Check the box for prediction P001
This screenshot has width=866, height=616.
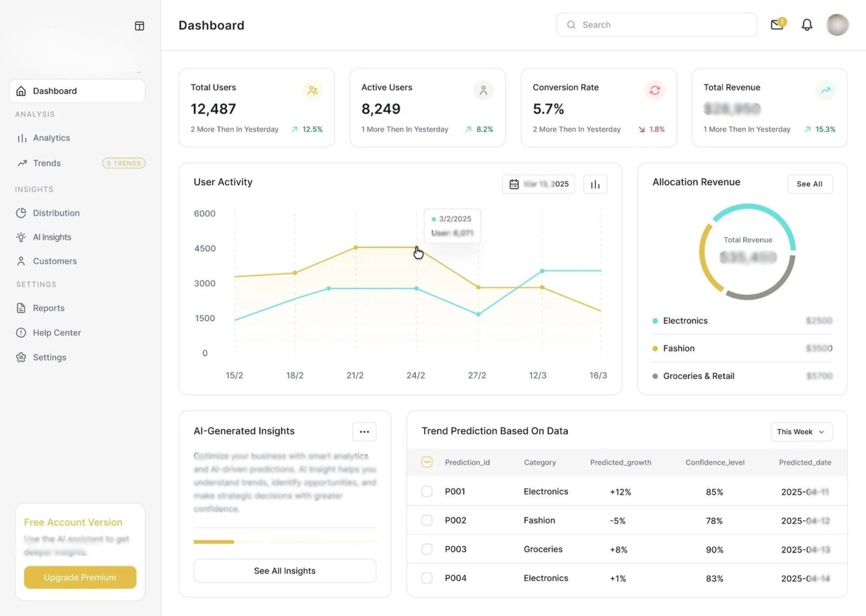427,492
